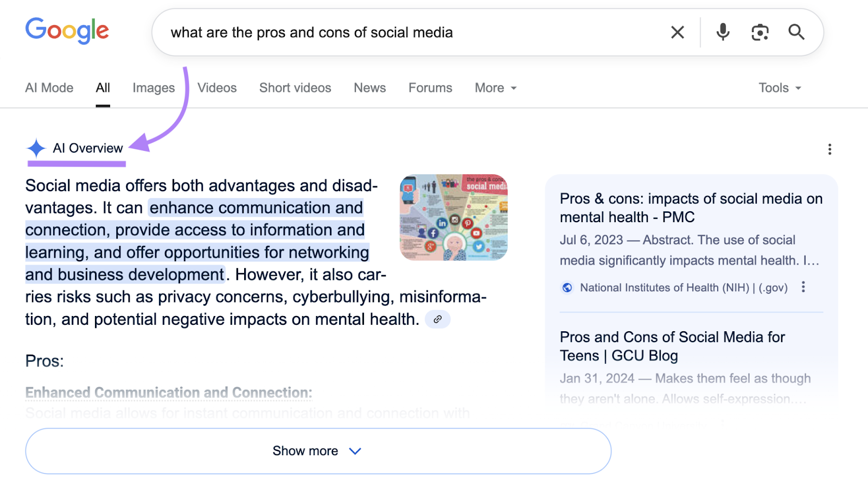The image size is (868, 492).
Task: Open the AI Mode tab
Action: pos(49,87)
